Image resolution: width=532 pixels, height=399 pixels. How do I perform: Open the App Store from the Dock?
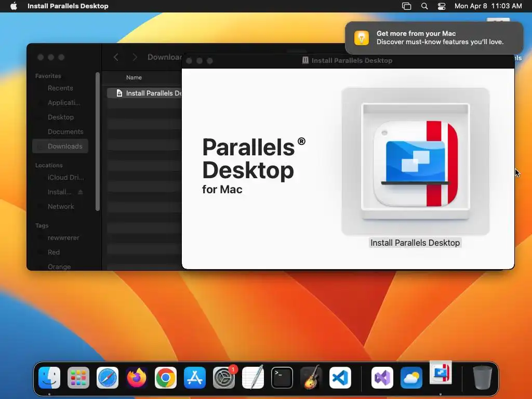[x=195, y=378]
